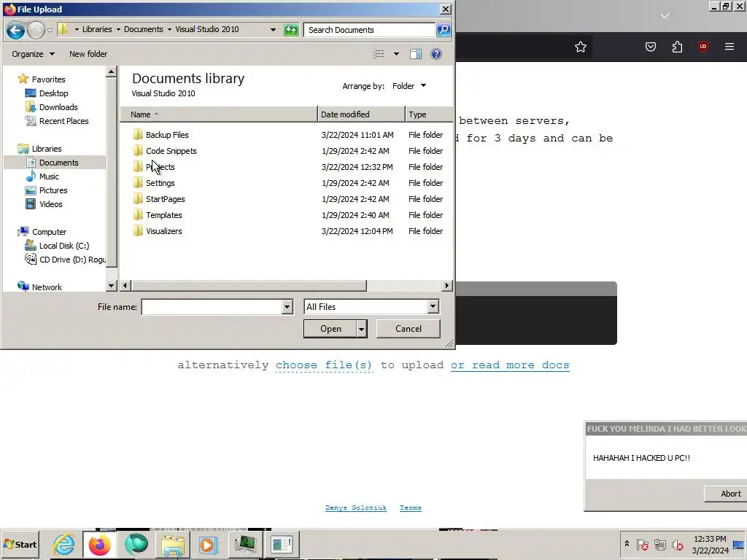747x560 pixels.
Task: Select Local Disk (C:) drive
Action: 64,246
